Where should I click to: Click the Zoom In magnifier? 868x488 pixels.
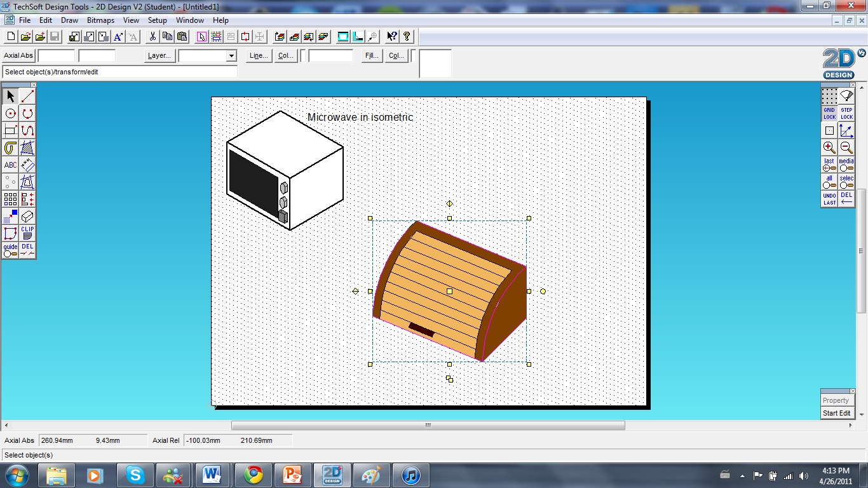click(x=829, y=147)
